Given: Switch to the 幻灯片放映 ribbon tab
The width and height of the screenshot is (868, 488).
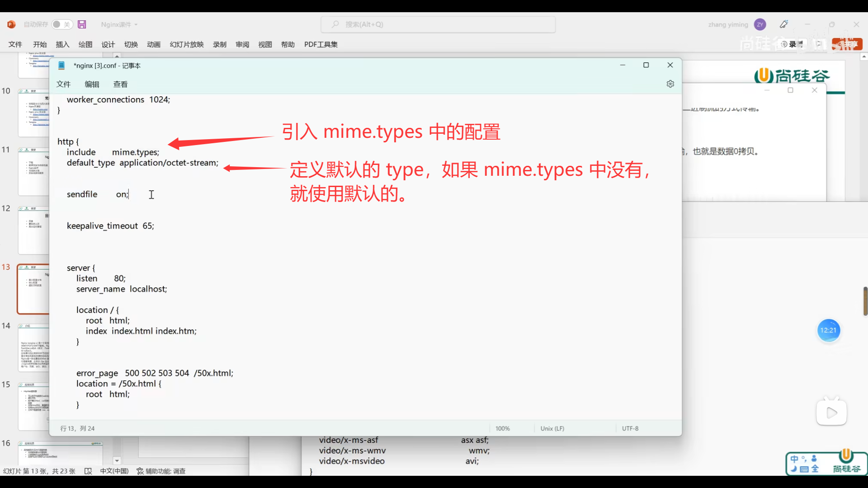Looking at the screenshot, I should point(186,44).
